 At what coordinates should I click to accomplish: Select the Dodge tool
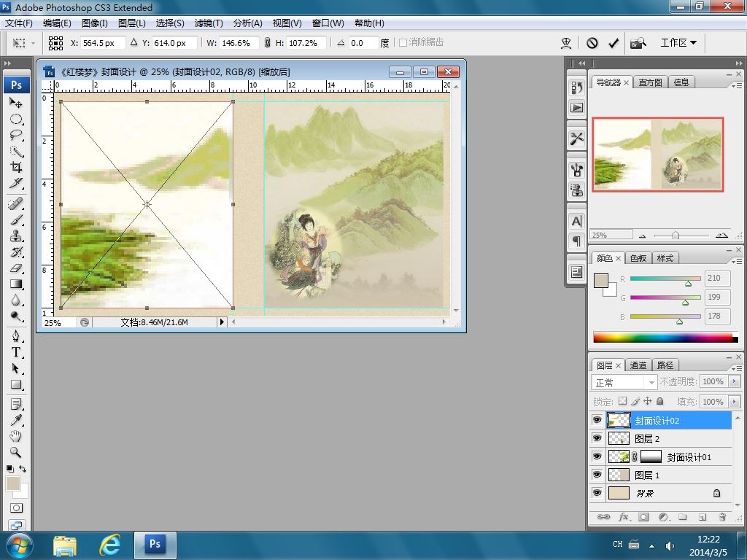pos(16,316)
